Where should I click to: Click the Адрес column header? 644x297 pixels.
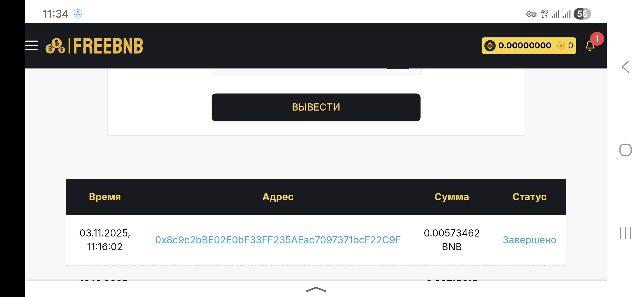[278, 197]
